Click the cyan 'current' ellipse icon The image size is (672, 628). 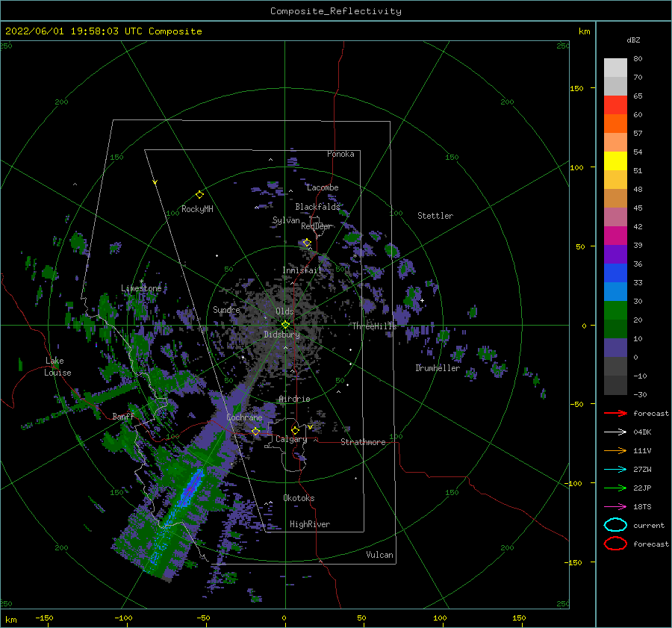tap(615, 525)
